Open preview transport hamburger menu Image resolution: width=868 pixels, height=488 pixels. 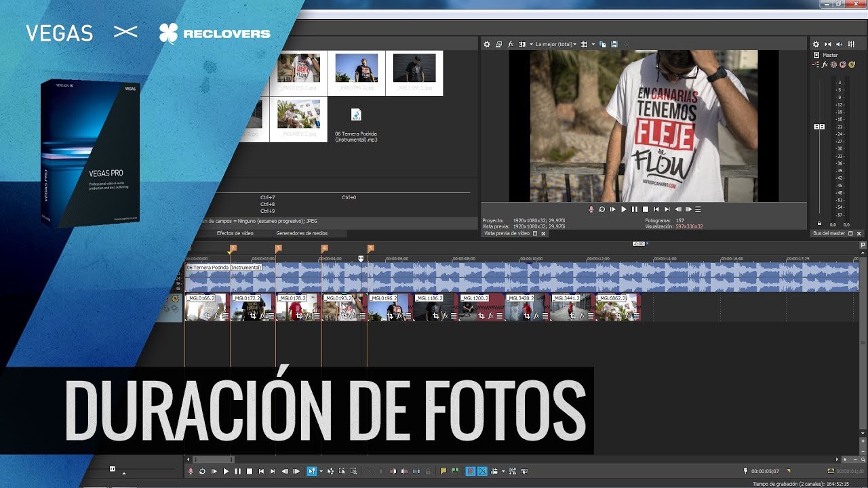tap(698, 209)
